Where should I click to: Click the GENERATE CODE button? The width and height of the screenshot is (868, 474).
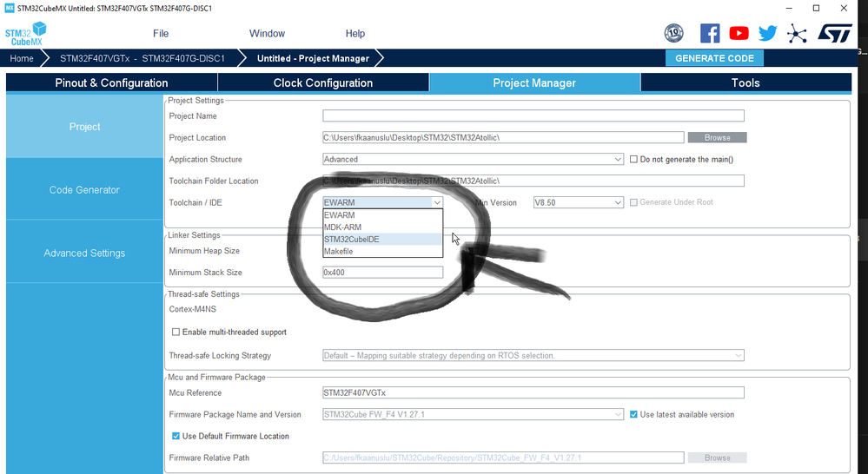point(714,58)
